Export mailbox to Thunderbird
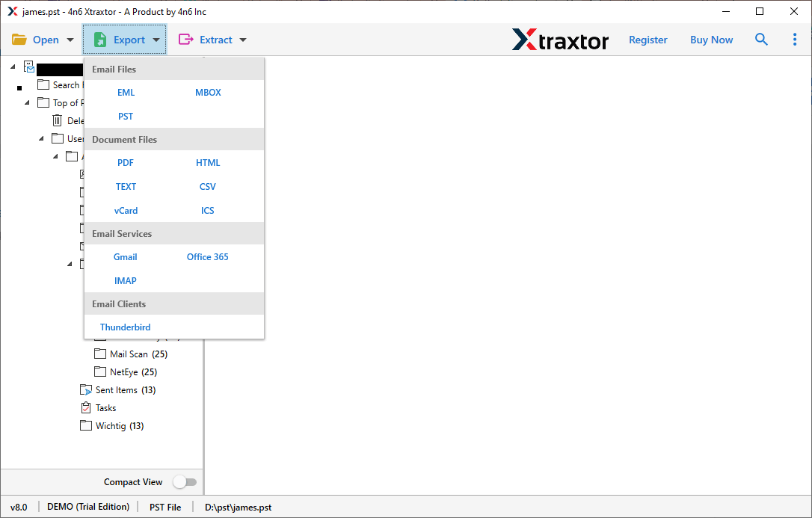The height and width of the screenshot is (518, 812). (x=125, y=327)
